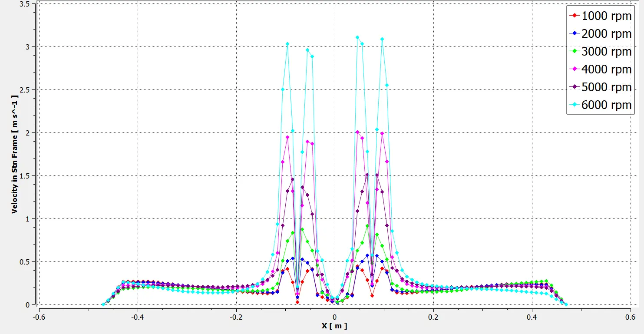Select the highest cyan peak near x = 0.05
Image resolution: width=644 pixels, height=334 pixels.
tap(357, 37)
